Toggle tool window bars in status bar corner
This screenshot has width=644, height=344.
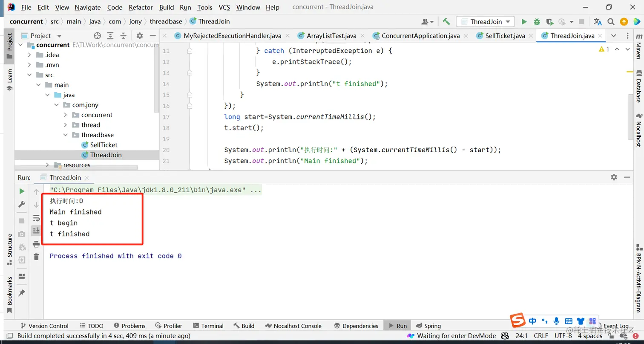click(x=9, y=336)
